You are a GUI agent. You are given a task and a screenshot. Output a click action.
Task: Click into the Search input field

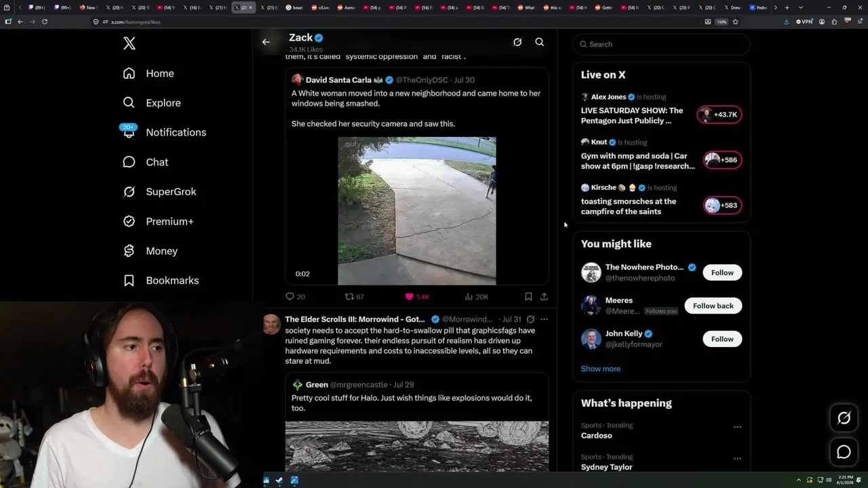point(662,44)
